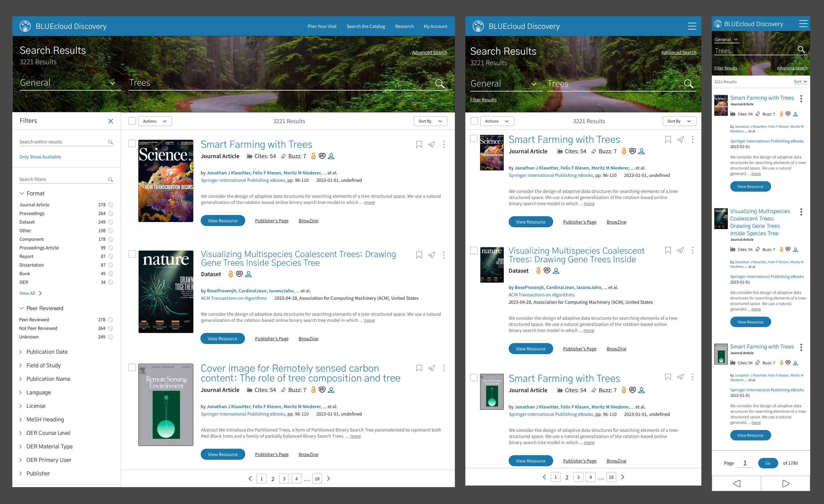
Task: Select the checkbox next to the nature Dataset result
Action: click(132, 254)
